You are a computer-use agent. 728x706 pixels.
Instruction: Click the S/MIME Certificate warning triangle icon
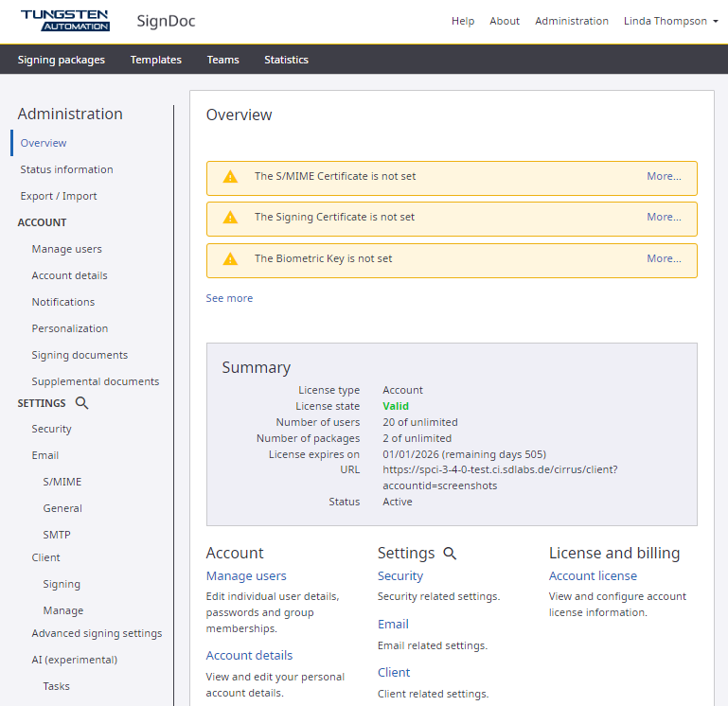coord(230,177)
